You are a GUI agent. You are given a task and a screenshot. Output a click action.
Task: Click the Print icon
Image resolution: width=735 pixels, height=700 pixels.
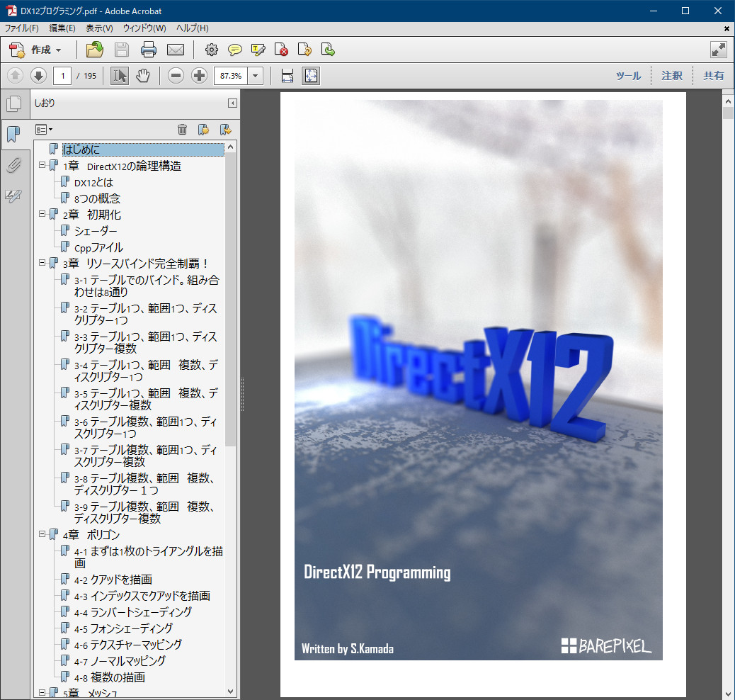148,50
